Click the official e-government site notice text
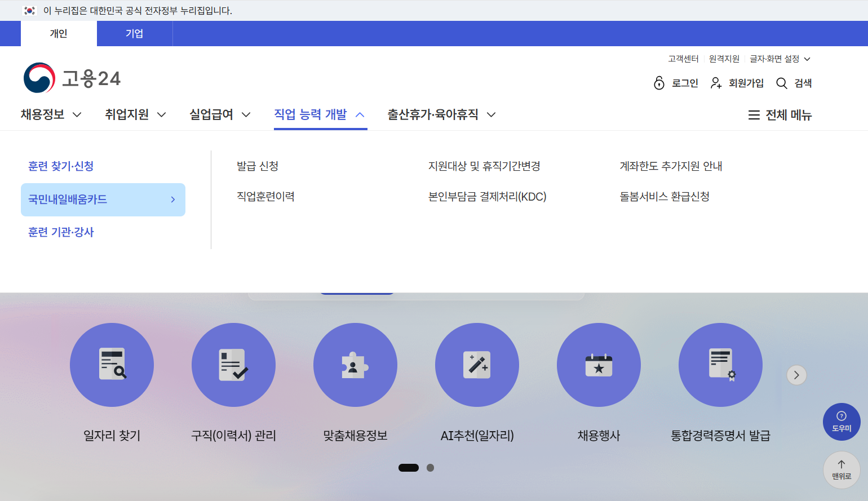The image size is (868, 501). click(138, 11)
